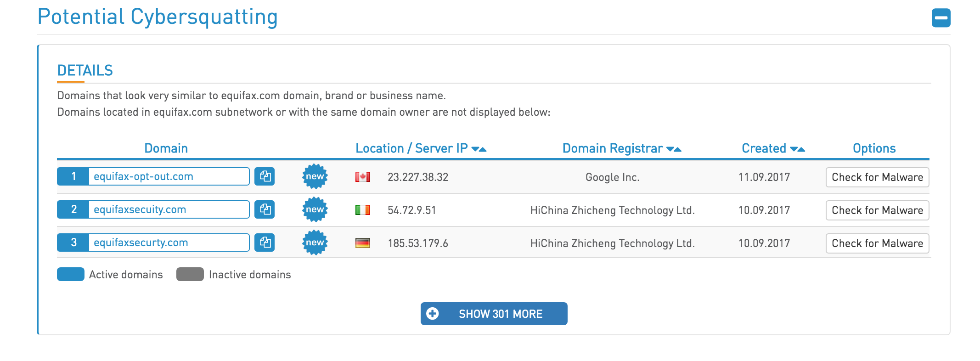Click the new badge for equifaxsecurty.com
This screenshot has height=361, width=980.
pos(315,243)
